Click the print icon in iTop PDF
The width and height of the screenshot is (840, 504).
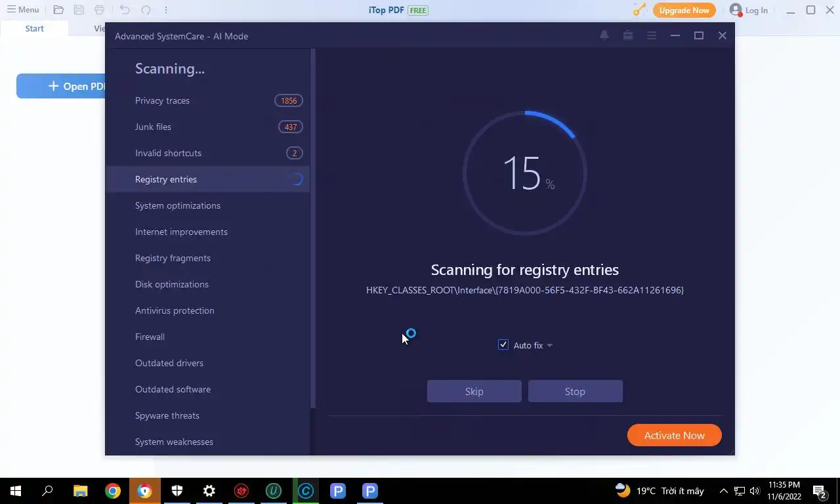pos(99,10)
